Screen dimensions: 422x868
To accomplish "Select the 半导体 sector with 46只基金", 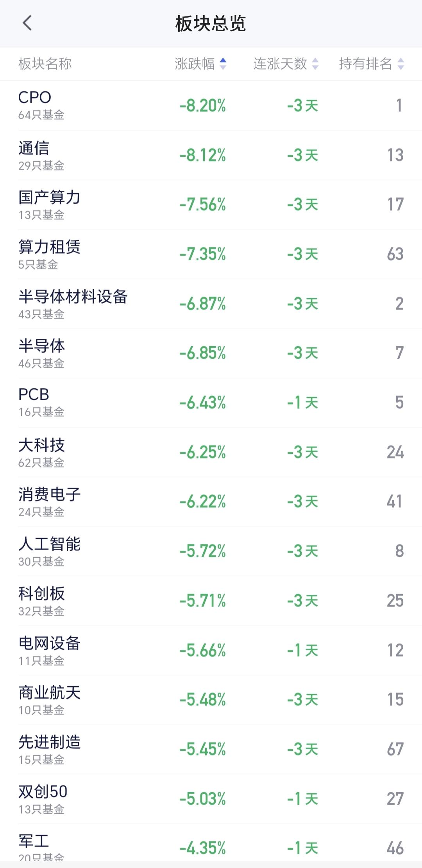I will tap(211, 353).
